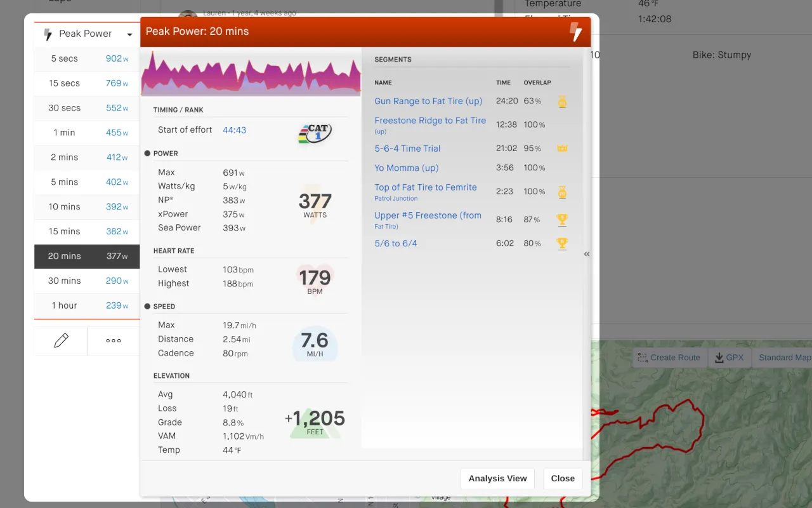The height and width of the screenshot is (508, 812).
Task: Click the pencil edit icon
Action: click(61, 340)
